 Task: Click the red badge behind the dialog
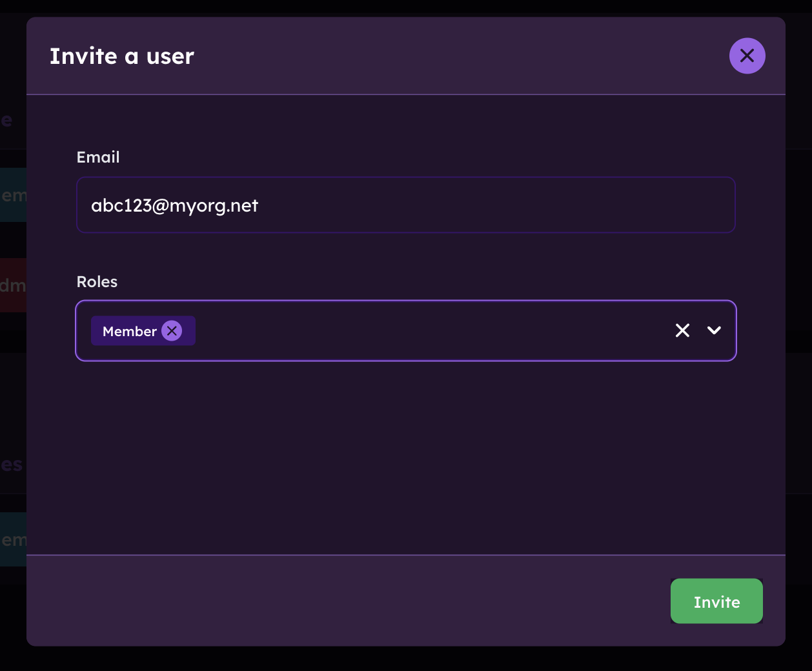point(13,285)
